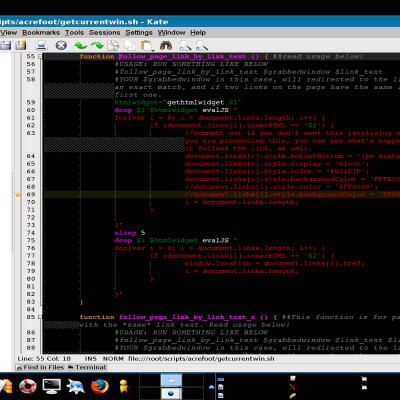Click the Save floppy disk icon

(6, 45)
